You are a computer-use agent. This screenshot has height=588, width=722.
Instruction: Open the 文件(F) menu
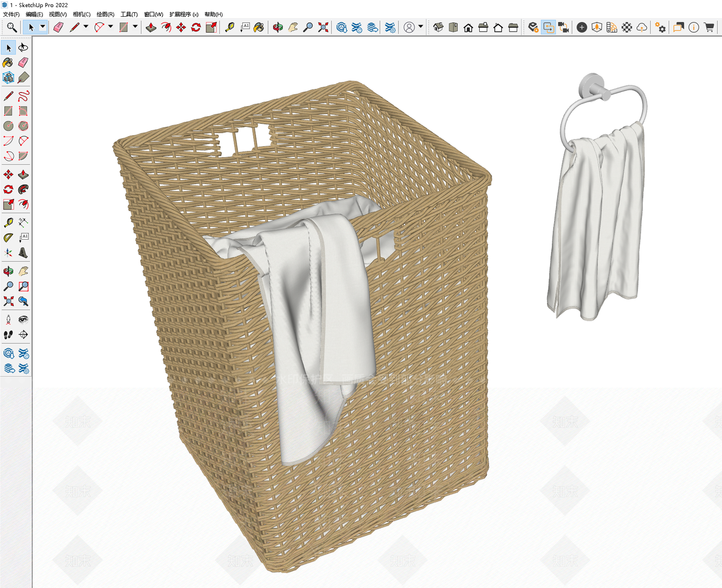(11, 14)
